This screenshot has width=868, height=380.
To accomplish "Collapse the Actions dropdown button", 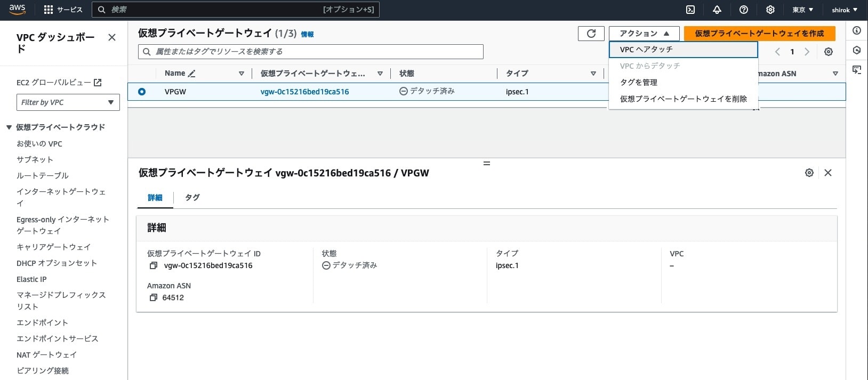I will [x=644, y=34].
